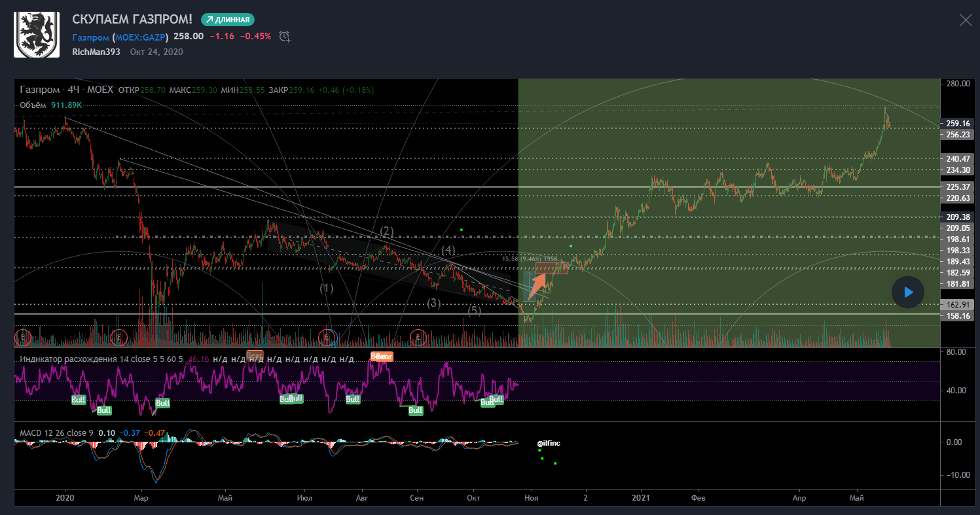Click the Ноя label on the time axis
Screen dimensions: 980x515
pos(533,498)
